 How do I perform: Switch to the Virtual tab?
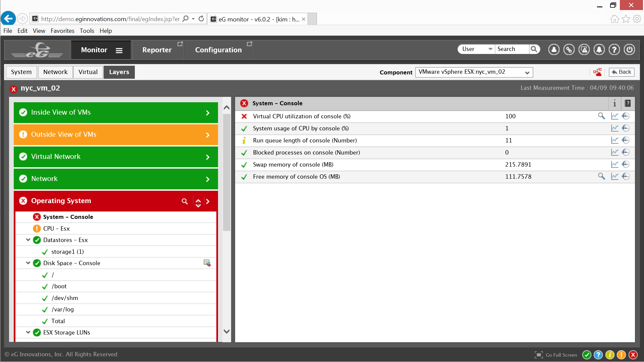click(88, 72)
